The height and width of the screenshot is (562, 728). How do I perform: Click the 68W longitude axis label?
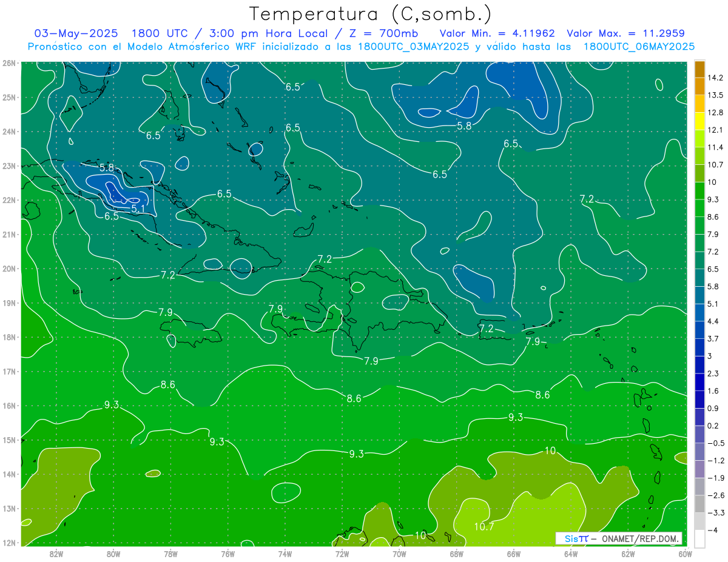(x=457, y=554)
